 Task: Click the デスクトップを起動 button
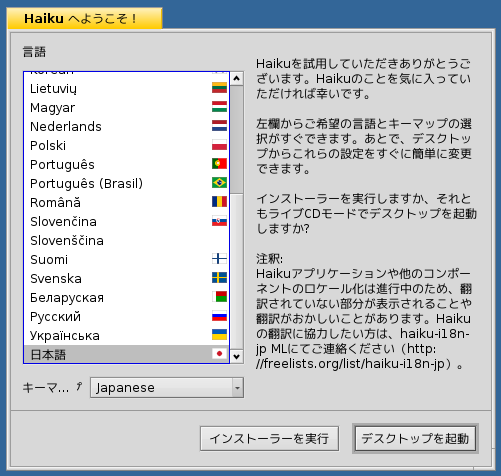(x=415, y=438)
